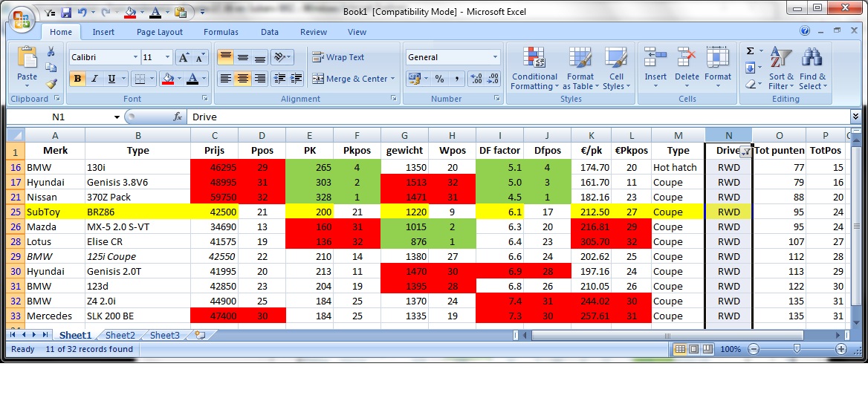Image resolution: width=868 pixels, height=401 pixels.
Task: Open Microsoft Excel Help
Action: 805,31
